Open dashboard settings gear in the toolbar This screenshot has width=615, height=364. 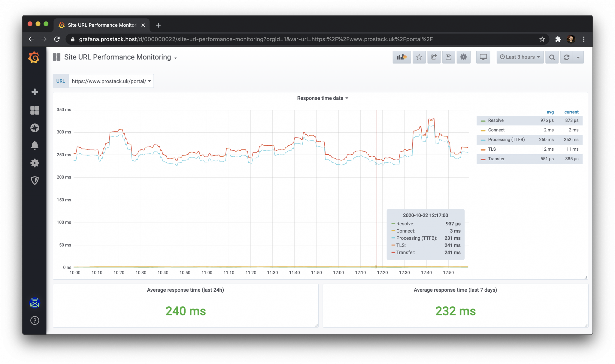pos(463,57)
